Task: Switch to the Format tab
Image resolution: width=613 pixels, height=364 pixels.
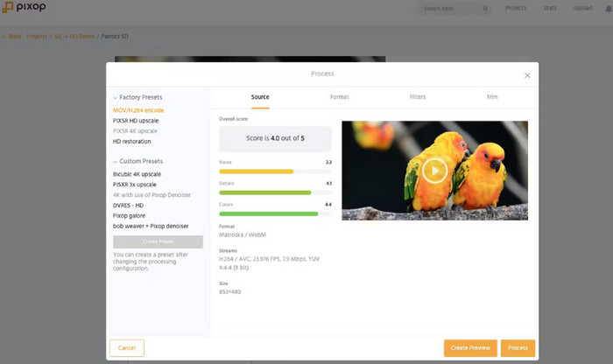Action: [339, 97]
